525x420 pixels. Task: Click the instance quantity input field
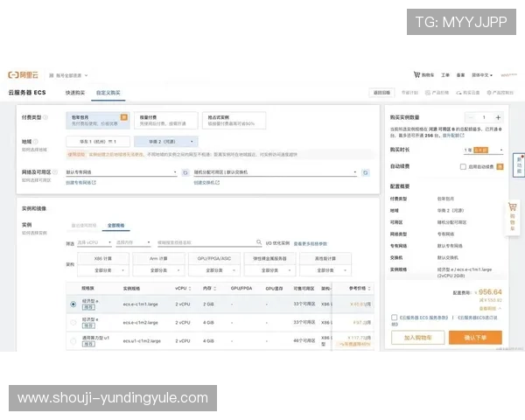point(484,117)
